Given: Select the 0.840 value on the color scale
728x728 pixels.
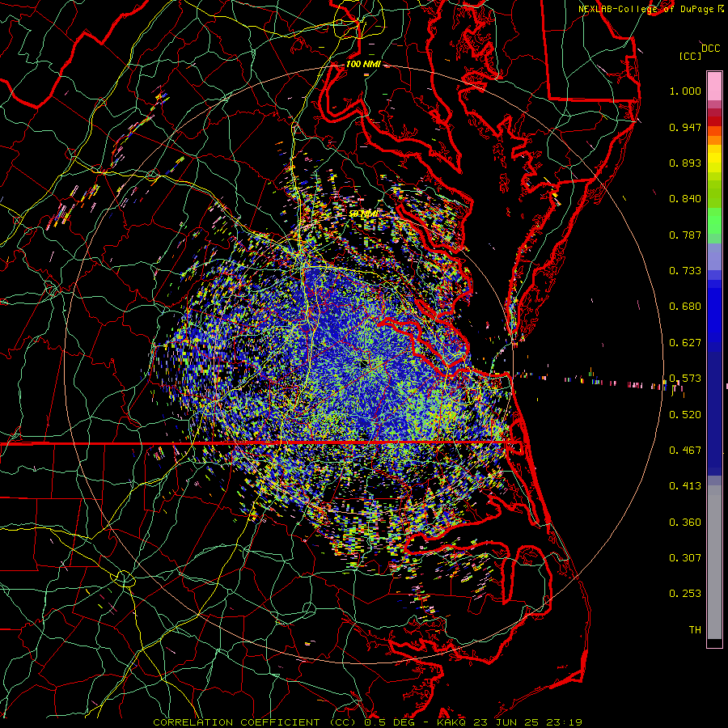Looking at the screenshot, I should pyautogui.click(x=685, y=199).
